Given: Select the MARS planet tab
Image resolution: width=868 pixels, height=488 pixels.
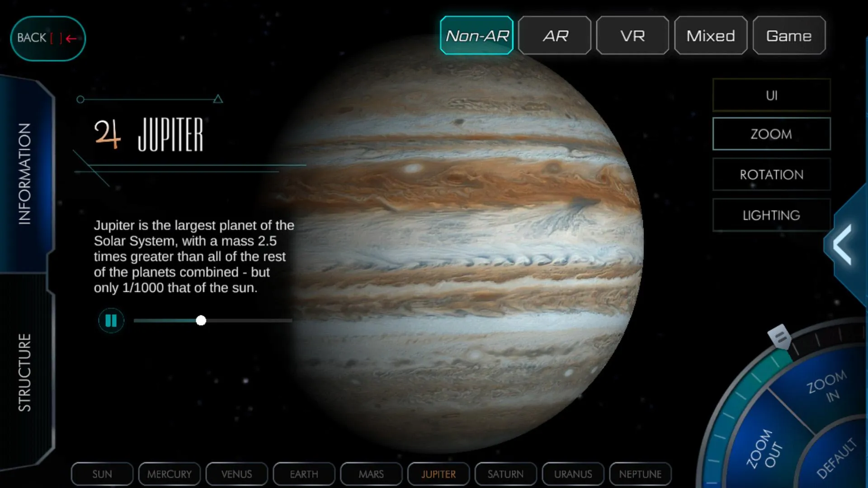Looking at the screenshot, I should coord(371,474).
